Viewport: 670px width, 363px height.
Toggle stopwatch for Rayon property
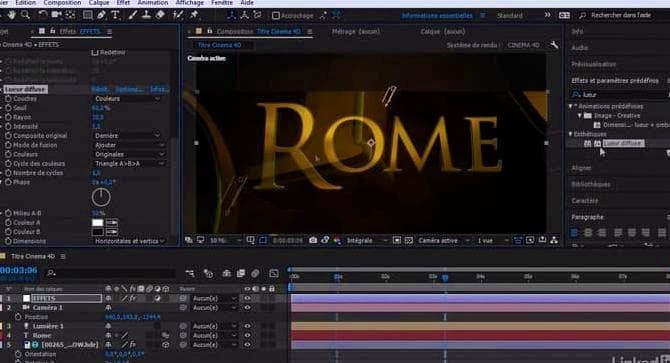(8, 117)
